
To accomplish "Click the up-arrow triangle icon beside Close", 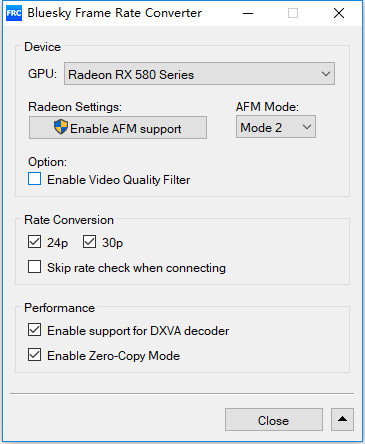I will [342, 419].
